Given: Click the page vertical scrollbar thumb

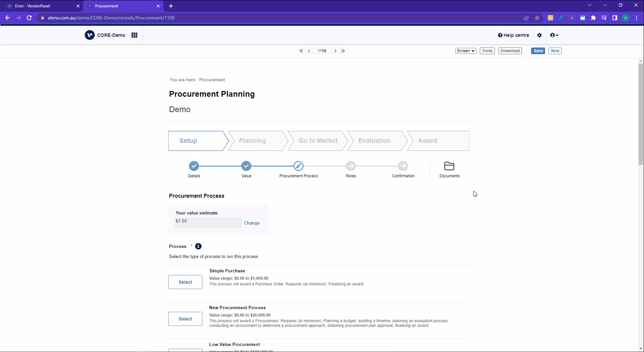Looking at the screenshot, I should point(641,114).
